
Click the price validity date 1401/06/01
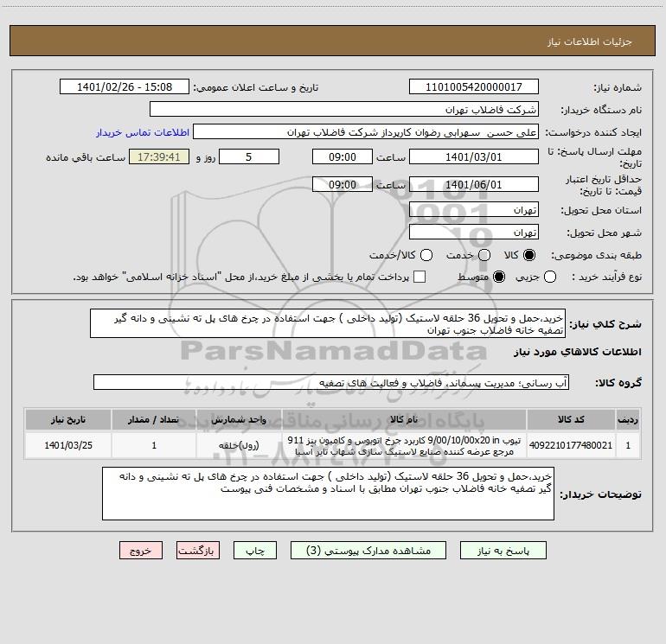(474, 184)
